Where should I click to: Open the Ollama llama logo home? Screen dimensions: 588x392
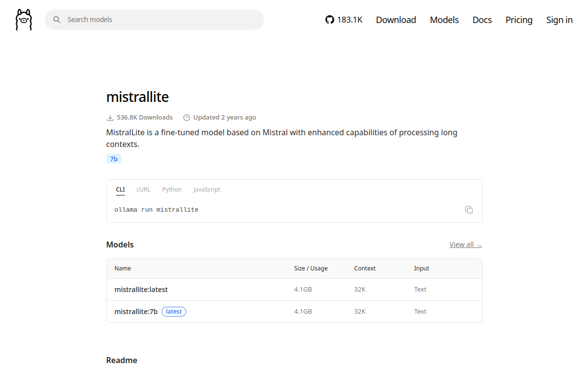tap(24, 20)
